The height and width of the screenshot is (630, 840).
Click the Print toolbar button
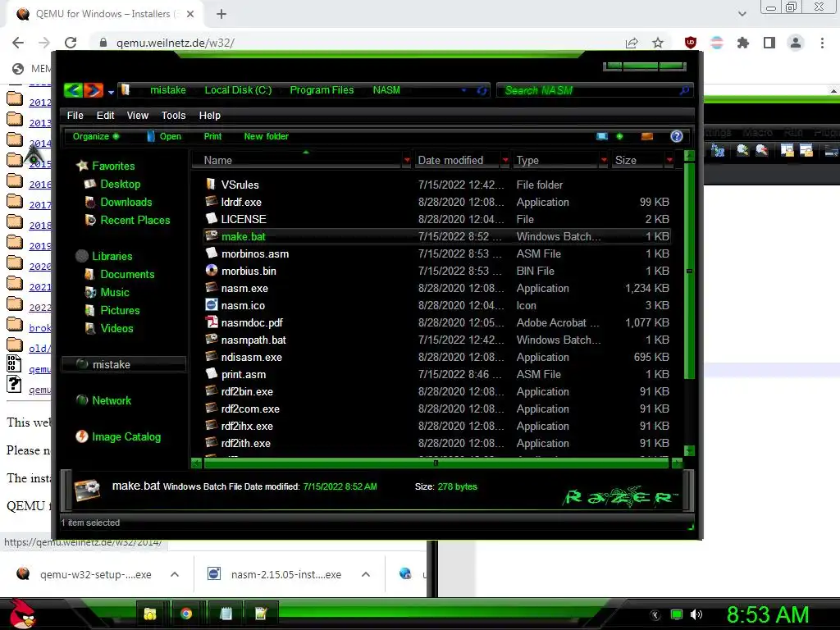pyautogui.click(x=212, y=136)
